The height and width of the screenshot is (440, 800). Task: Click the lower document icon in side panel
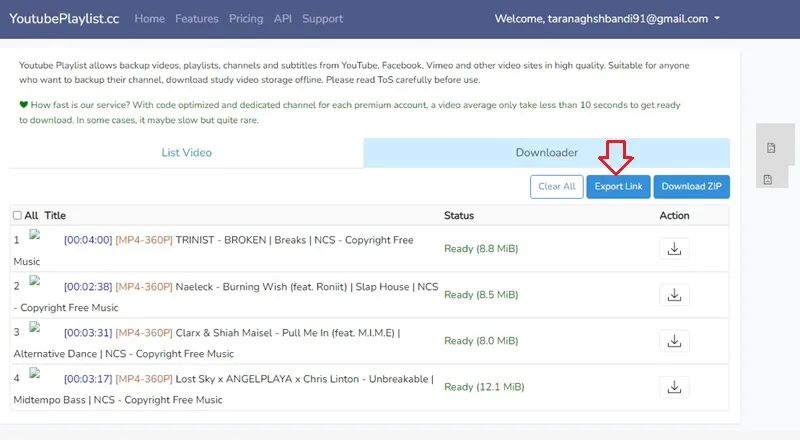pyautogui.click(x=768, y=180)
